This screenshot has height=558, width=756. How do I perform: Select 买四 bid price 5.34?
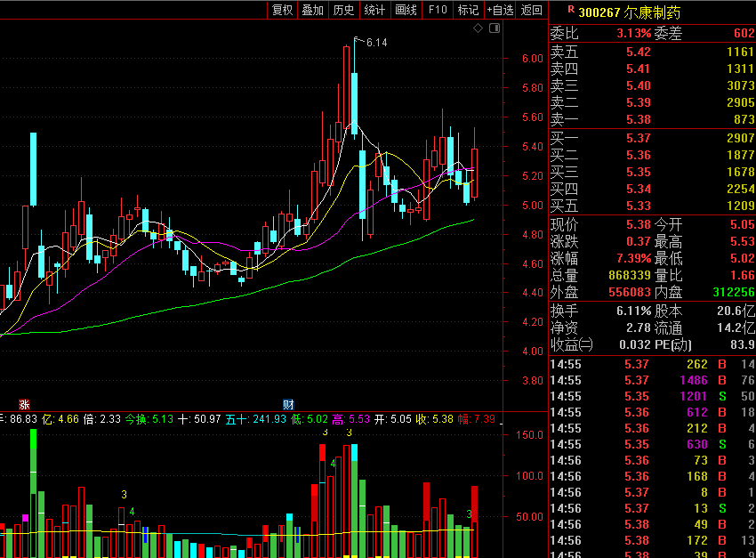[x=639, y=189]
